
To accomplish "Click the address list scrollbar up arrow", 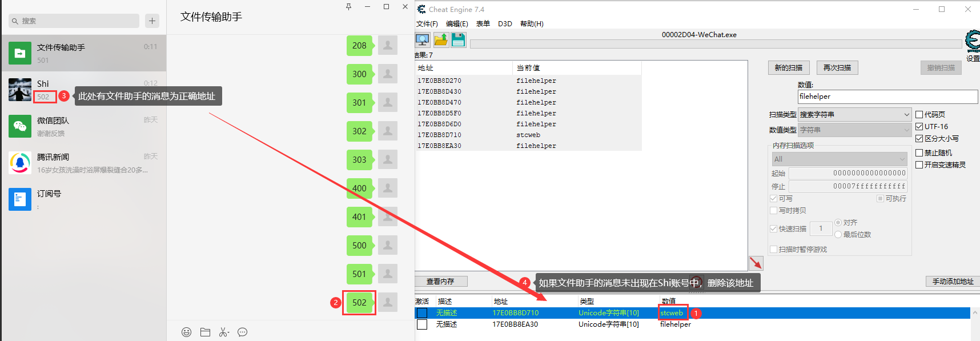I will 975,312.
